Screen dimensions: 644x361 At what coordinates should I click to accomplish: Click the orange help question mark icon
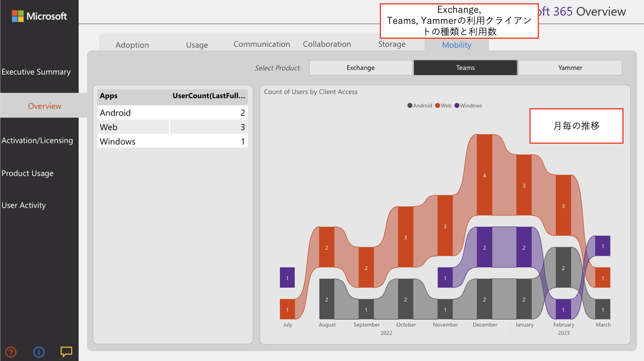(x=11, y=352)
